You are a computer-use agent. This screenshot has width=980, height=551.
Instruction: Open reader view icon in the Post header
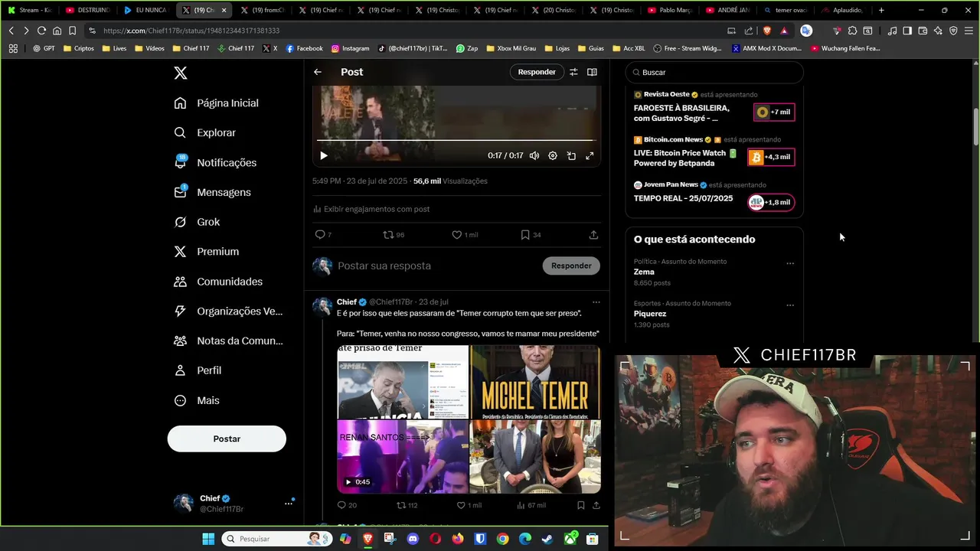pos(592,72)
